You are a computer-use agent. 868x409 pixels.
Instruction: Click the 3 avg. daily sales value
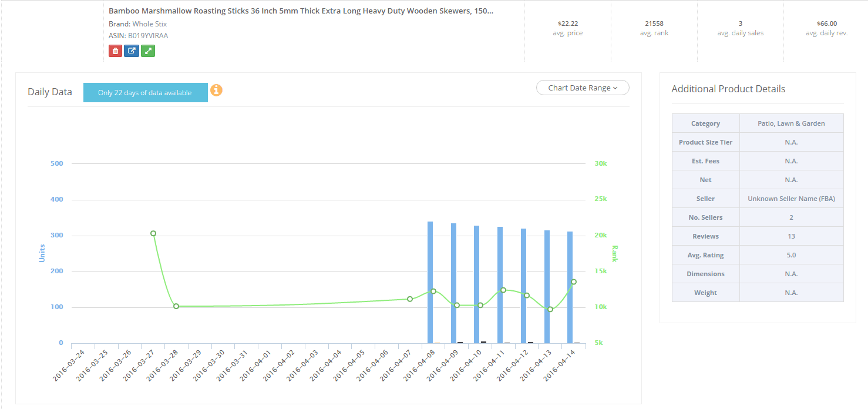(741, 24)
